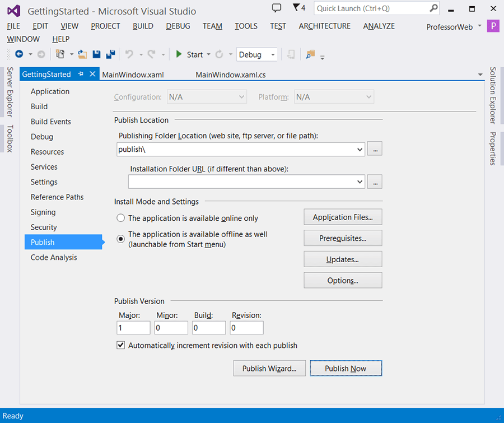This screenshot has height=423, width=504.
Task: Click the Build version input field
Action: click(209, 328)
